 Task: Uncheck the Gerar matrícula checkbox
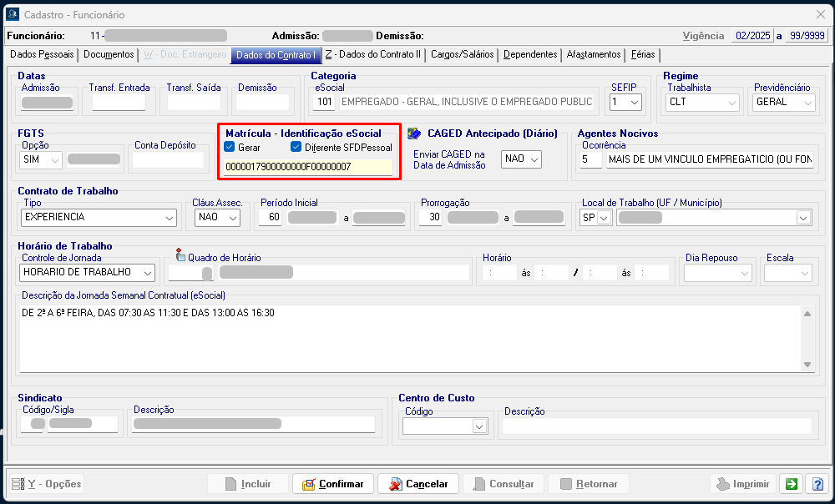[x=230, y=148]
